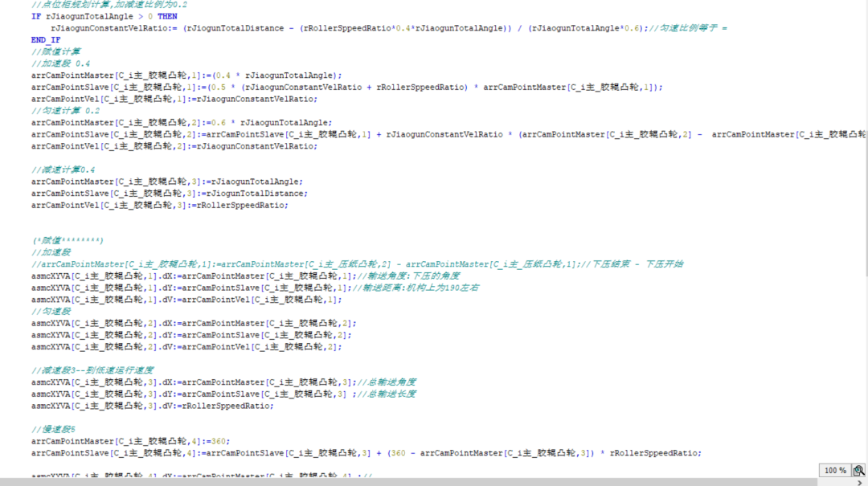Screen dimensions: 868x486
Task: Click the magnifier zoom icon beside 100 %
Action: 858,471
